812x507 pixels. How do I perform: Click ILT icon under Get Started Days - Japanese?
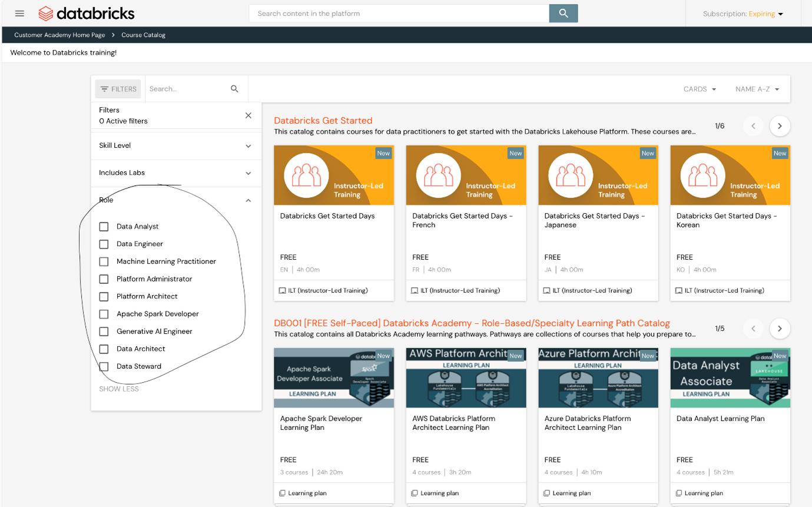[546, 290]
